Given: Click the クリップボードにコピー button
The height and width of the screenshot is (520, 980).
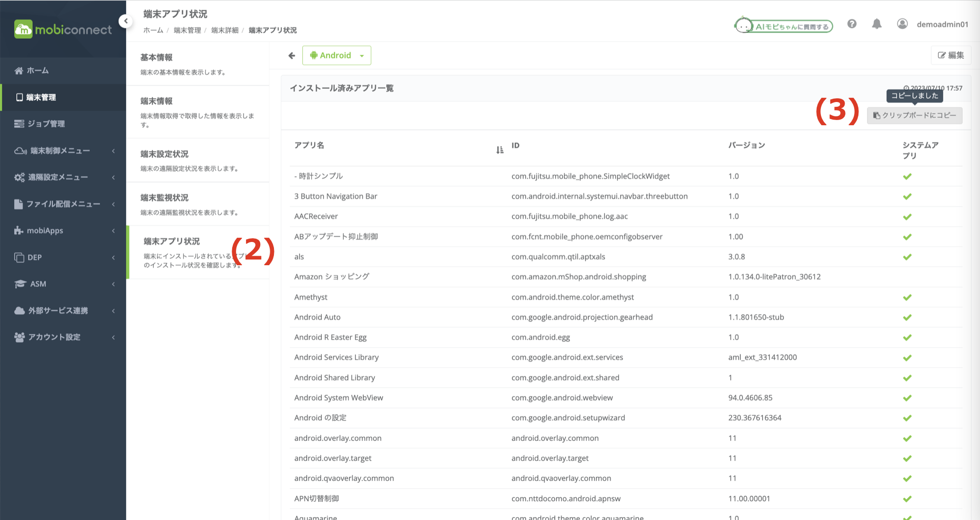Looking at the screenshot, I should (914, 115).
